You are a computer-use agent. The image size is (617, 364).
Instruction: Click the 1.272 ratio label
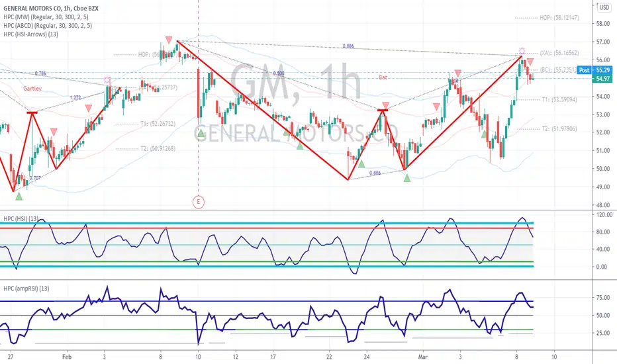[x=75, y=97]
